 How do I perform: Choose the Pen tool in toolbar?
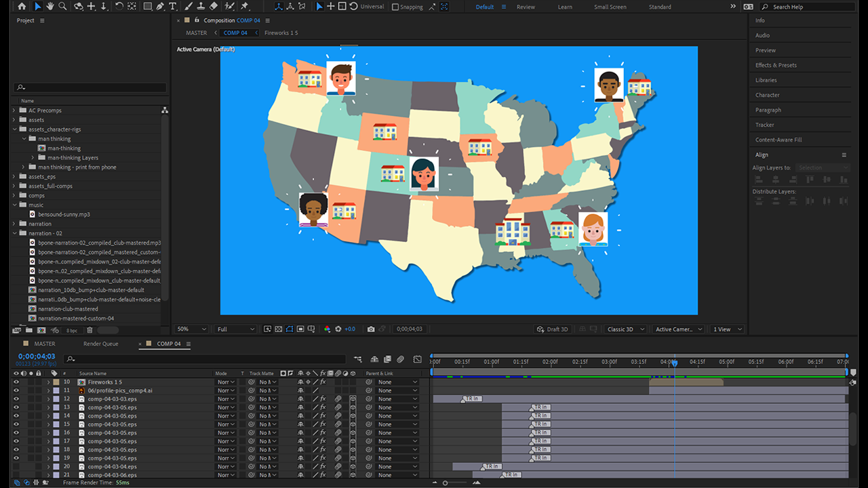click(160, 6)
